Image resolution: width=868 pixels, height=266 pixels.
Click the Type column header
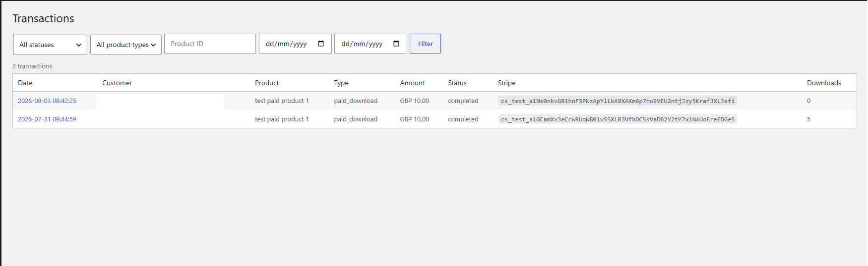pyautogui.click(x=341, y=83)
